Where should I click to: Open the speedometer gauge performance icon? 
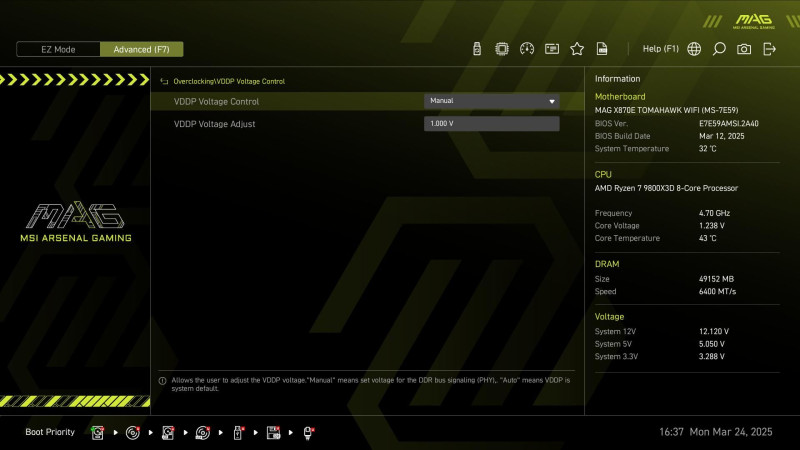[527, 49]
